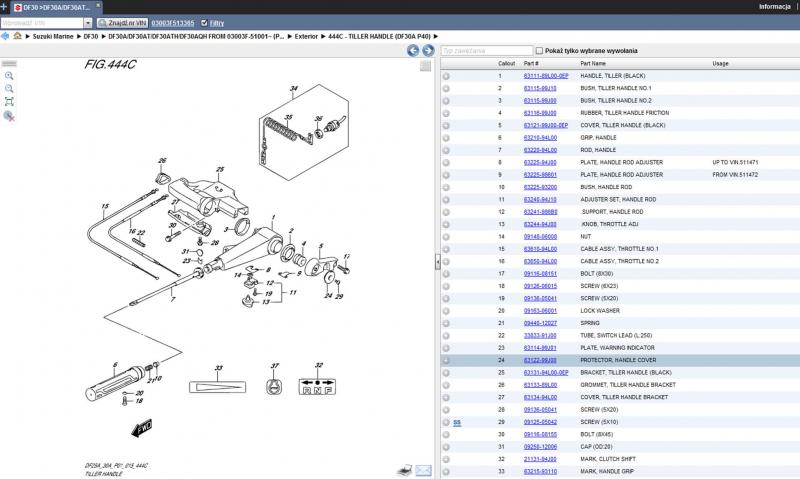This screenshot has height=479, width=800.
Task: Go to the next figure arrow
Action: tap(427, 51)
